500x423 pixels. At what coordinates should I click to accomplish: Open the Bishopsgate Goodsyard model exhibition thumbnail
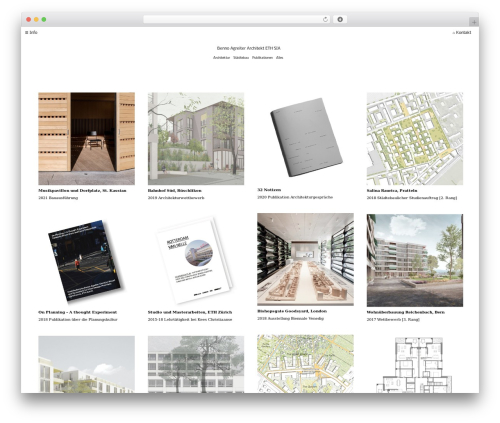(305, 259)
